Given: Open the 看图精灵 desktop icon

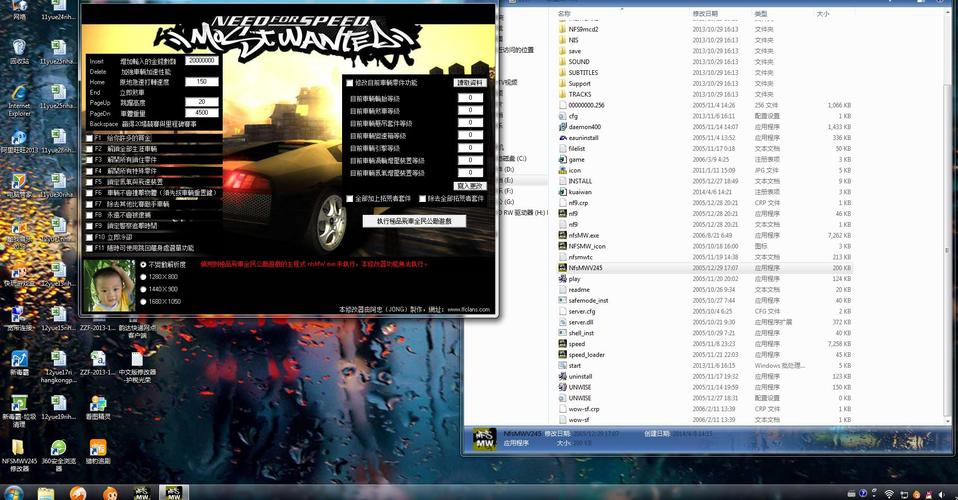Looking at the screenshot, I should click(x=98, y=406).
